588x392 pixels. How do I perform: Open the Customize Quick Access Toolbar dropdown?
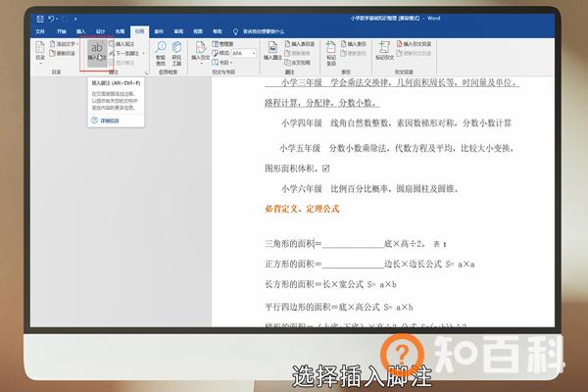point(75,19)
